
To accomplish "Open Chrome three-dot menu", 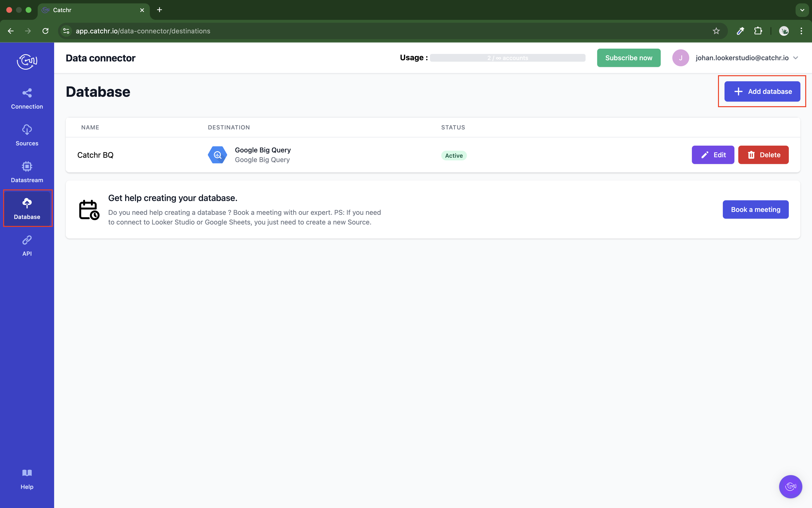I will 801,31.
